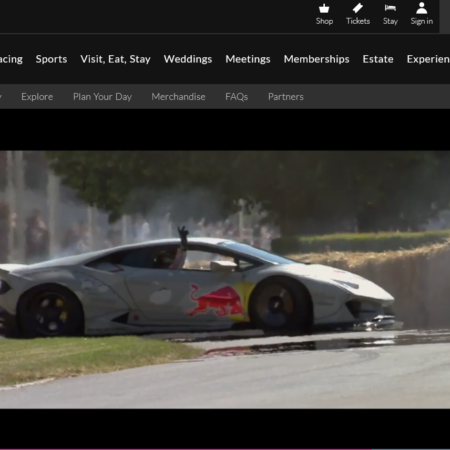The height and width of the screenshot is (450, 450).
Task: Open the Experiences menu item
Action: (428, 59)
